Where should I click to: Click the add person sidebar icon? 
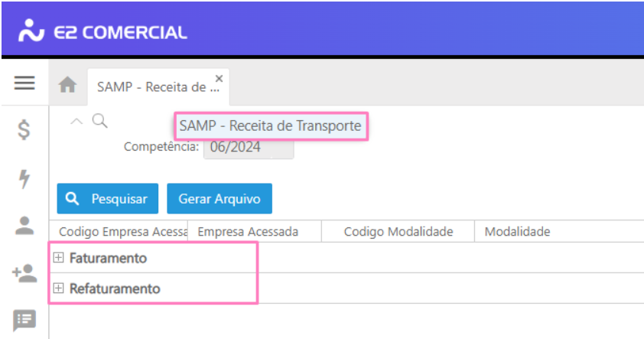click(24, 273)
